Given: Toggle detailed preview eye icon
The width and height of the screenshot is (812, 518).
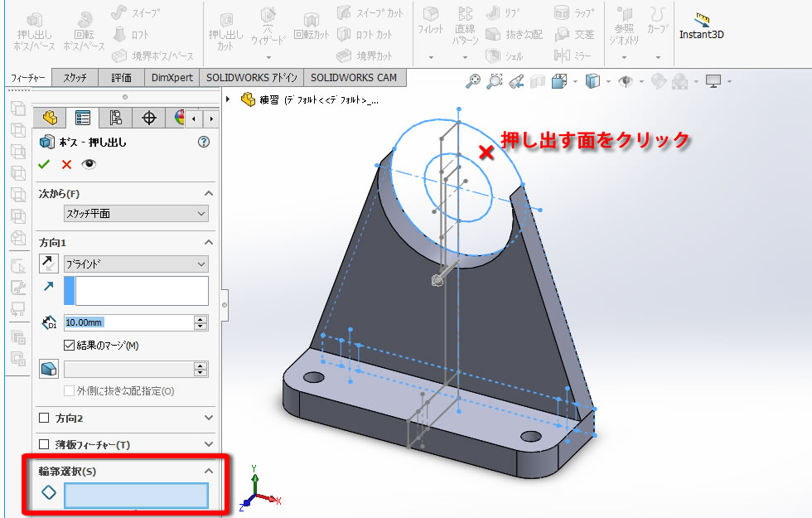Looking at the screenshot, I should (x=89, y=164).
